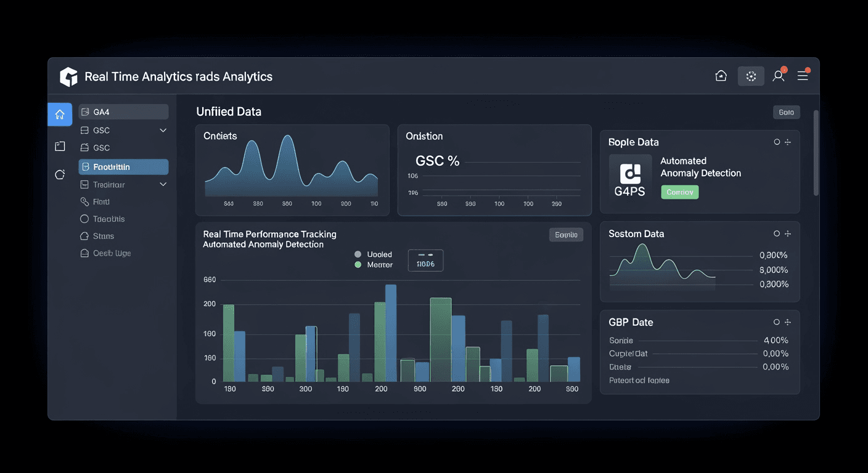Viewport: 868px width, 473px height.
Task: Click the house icon in the top-right header
Action: click(721, 76)
